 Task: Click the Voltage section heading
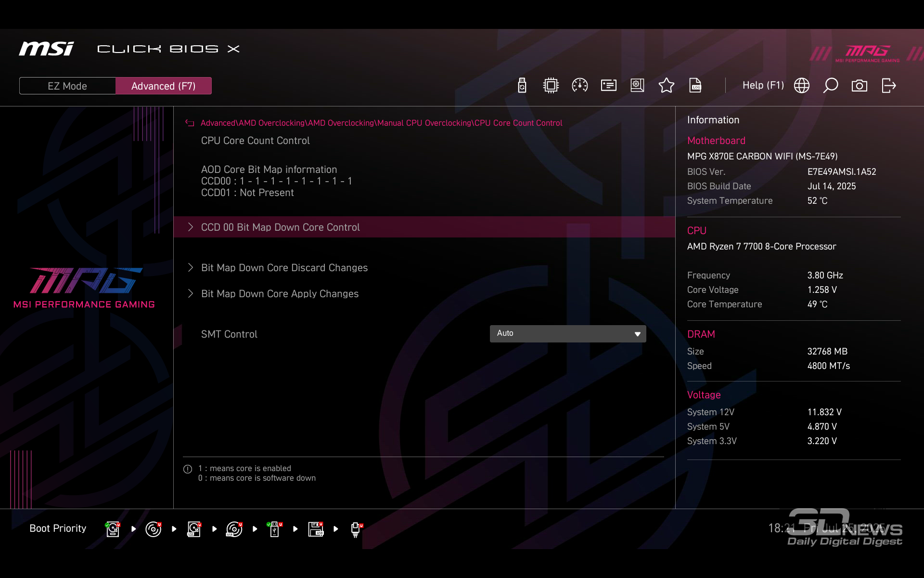pos(704,395)
